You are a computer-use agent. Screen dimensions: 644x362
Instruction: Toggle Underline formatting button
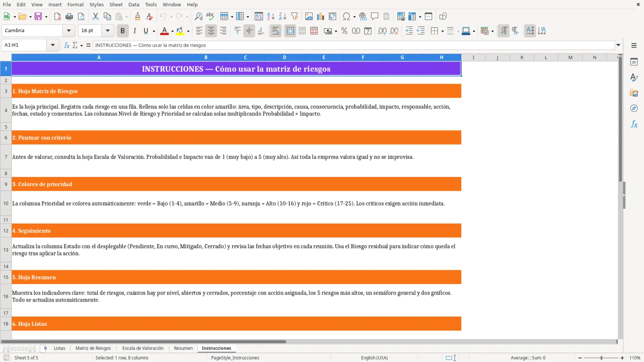point(146,31)
